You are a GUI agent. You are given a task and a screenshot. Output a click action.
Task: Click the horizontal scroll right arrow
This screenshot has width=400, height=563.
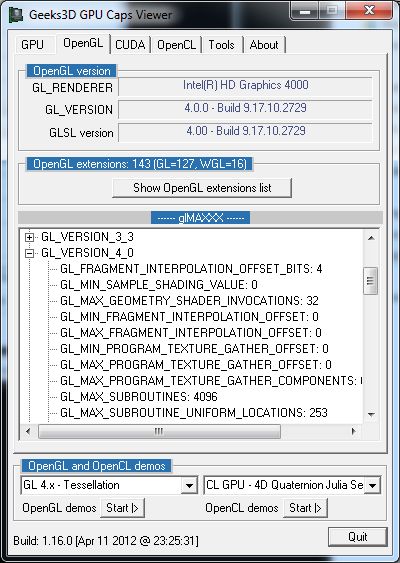pyautogui.click(x=354, y=431)
